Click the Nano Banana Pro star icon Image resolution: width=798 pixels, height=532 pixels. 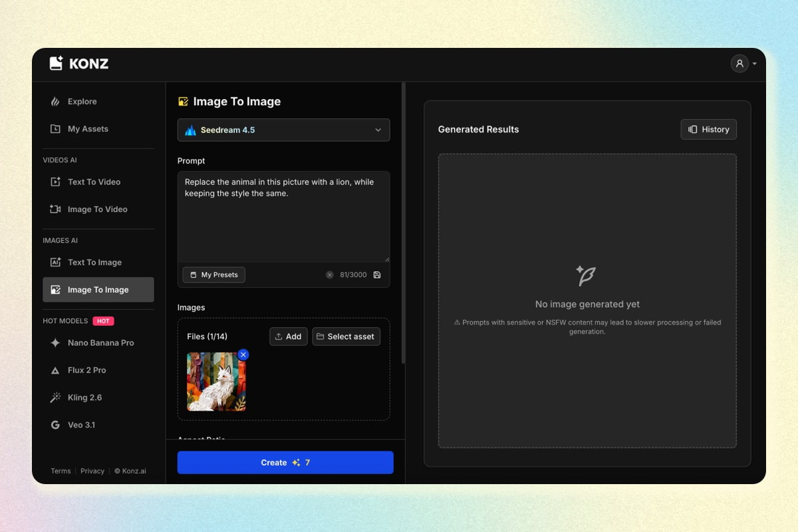(x=55, y=342)
